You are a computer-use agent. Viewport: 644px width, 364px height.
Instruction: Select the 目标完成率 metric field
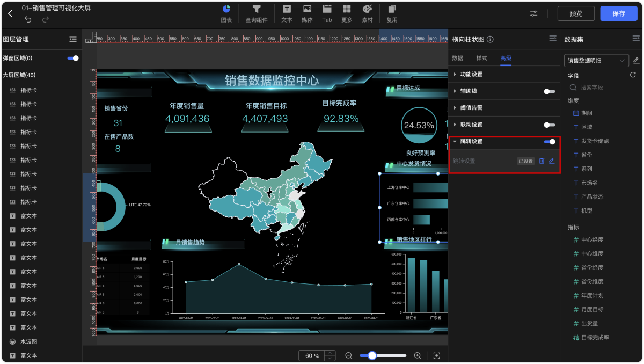(x=595, y=337)
